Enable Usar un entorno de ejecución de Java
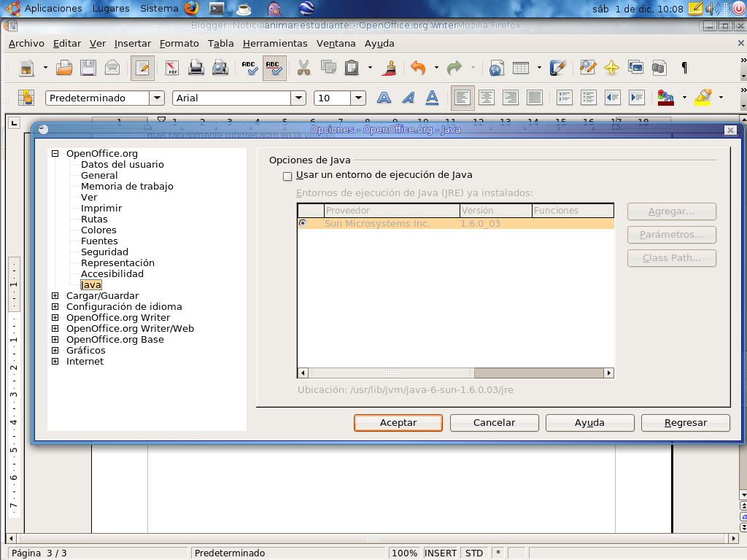747x560 pixels. 287,176
